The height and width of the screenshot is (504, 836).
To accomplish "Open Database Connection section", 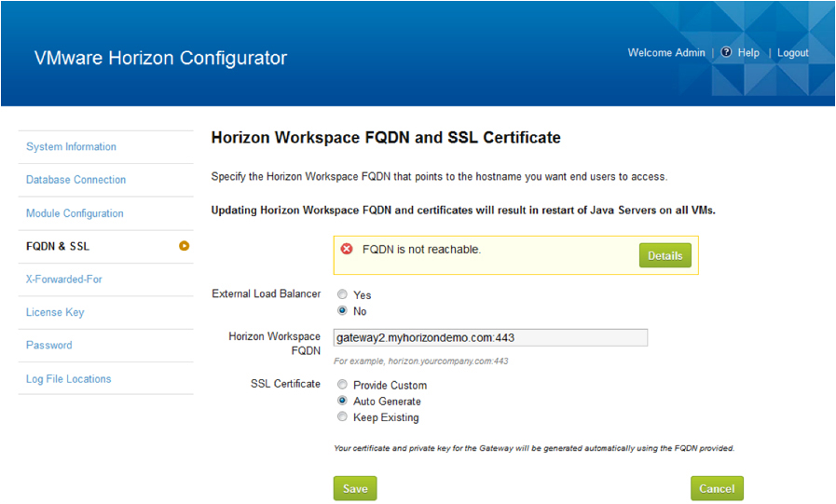I will [x=75, y=180].
